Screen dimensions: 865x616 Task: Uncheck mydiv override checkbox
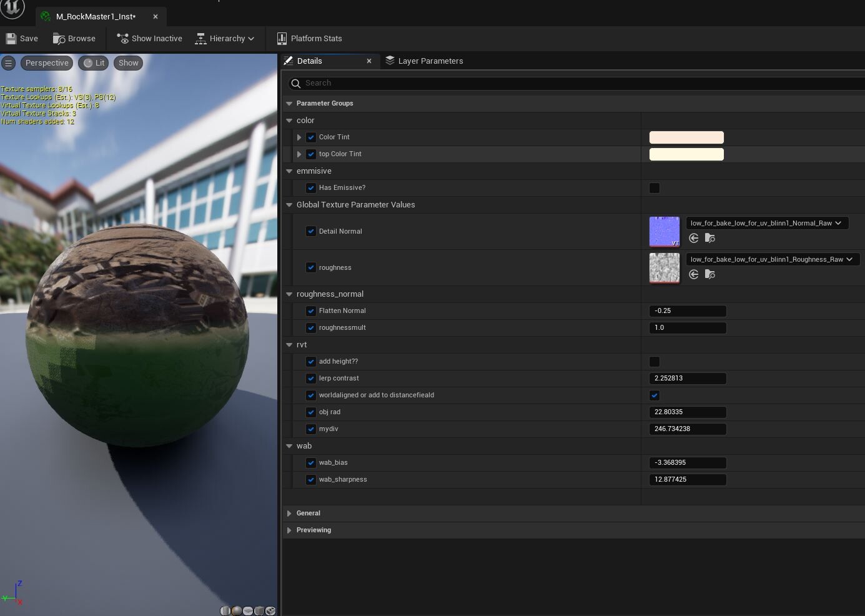(311, 429)
